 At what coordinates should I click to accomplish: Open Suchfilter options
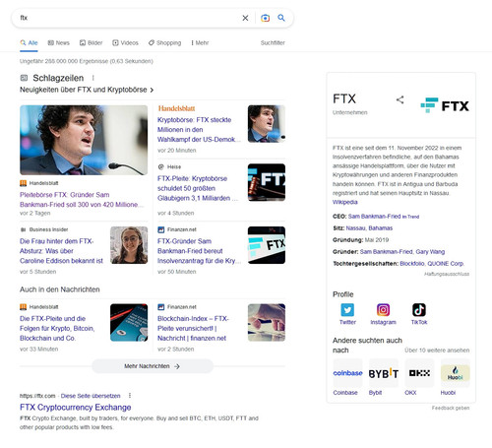point(273,43)
